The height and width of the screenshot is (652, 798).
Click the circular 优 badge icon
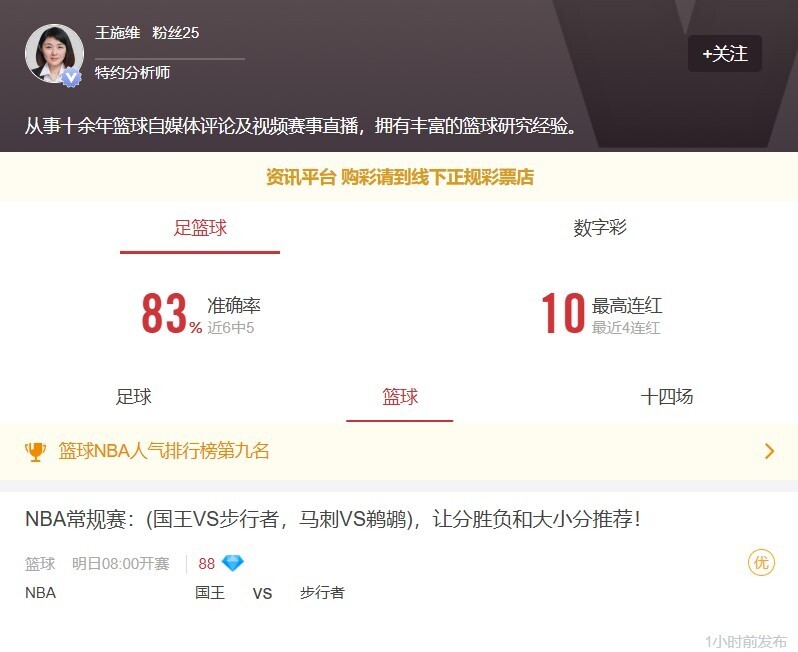pos(761,563)
